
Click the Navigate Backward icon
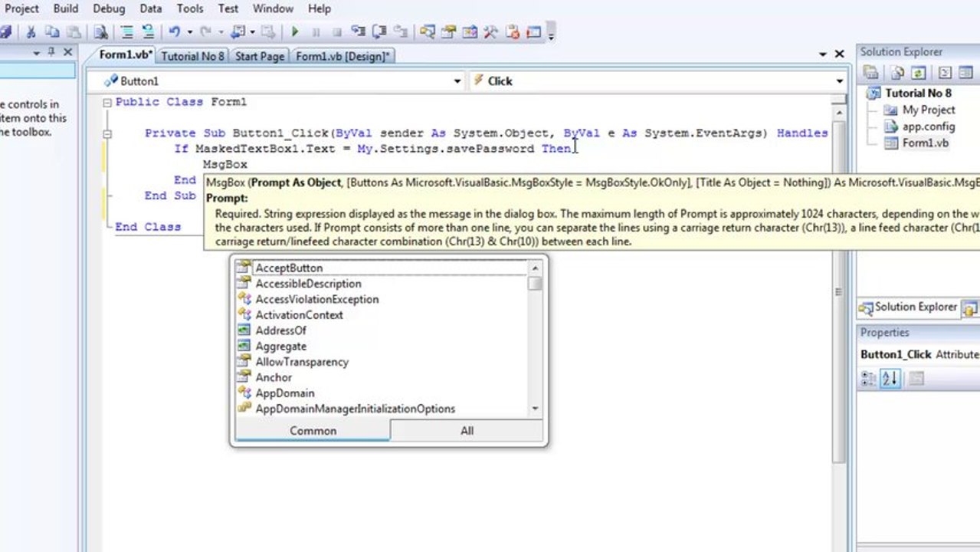pos(238,32)
